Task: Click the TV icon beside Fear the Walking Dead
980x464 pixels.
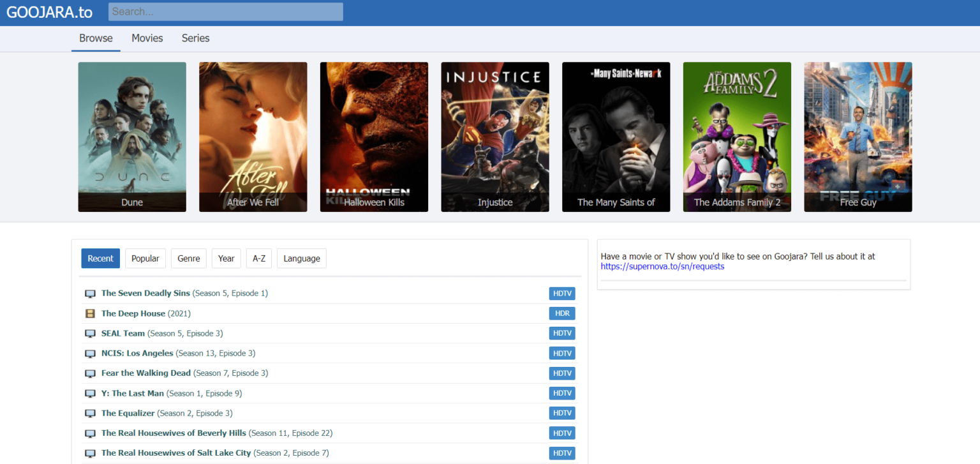Action: (x=90, y=373)
